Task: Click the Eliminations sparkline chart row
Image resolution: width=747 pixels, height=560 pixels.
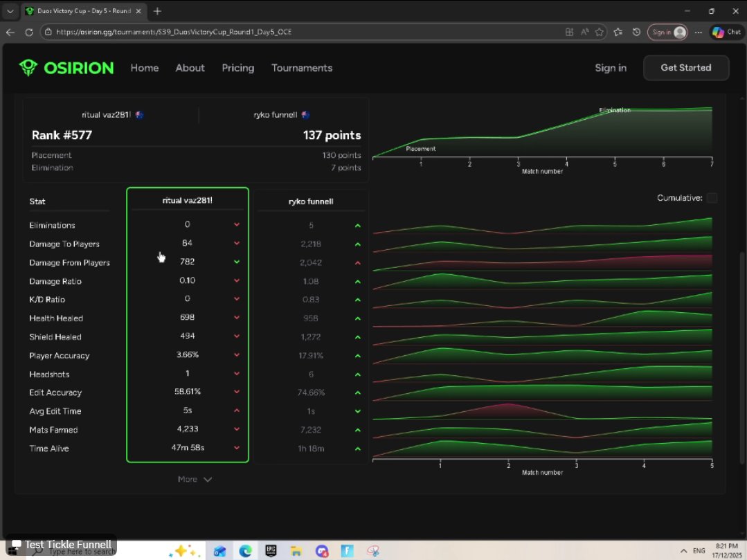Action: (543, 226)
